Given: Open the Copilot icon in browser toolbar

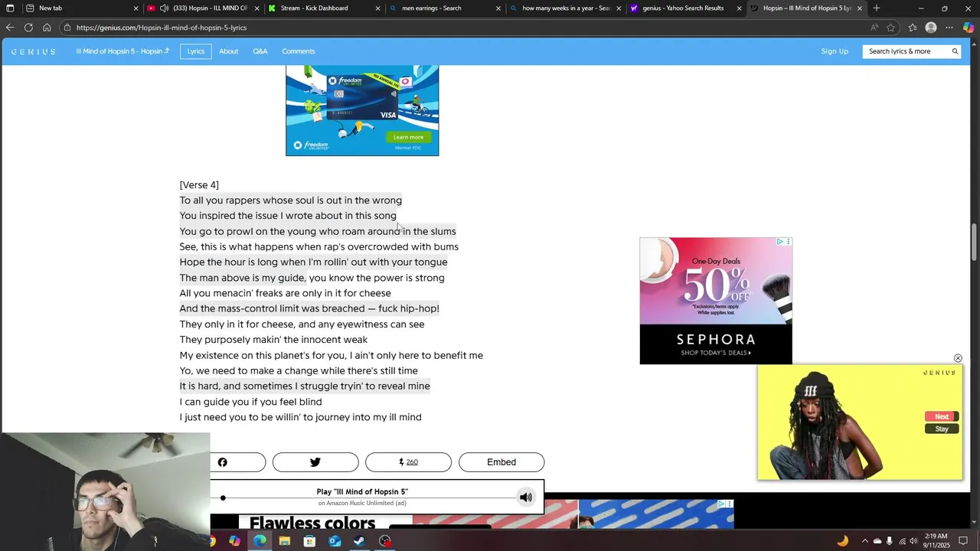Looking at the screenshot, I should click(x=969, y=28).
